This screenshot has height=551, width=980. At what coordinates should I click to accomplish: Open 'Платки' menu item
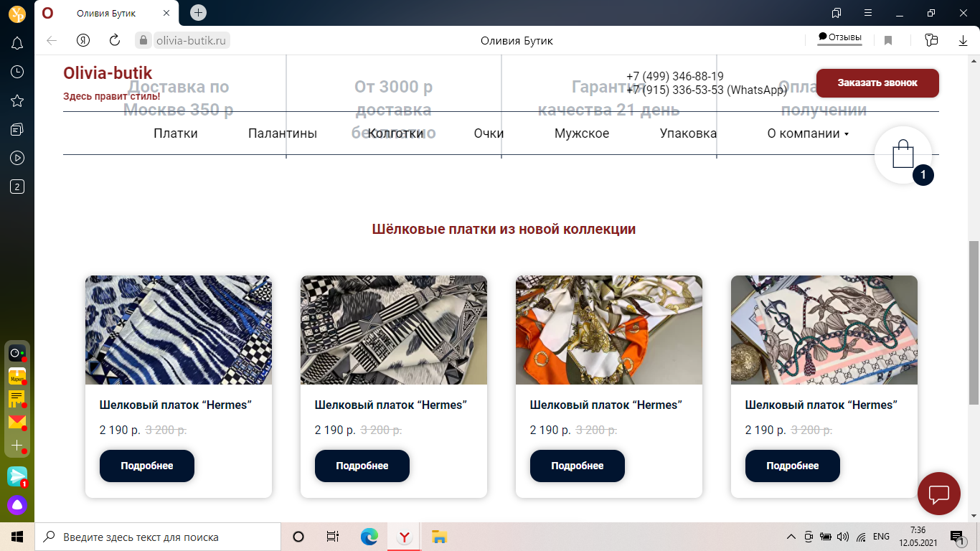[x=176, y=133]
